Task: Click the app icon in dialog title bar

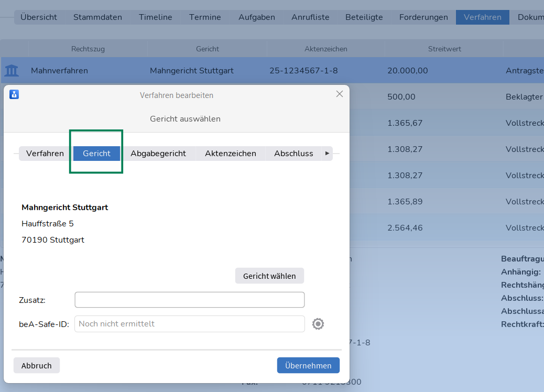Action: [14, 94]
